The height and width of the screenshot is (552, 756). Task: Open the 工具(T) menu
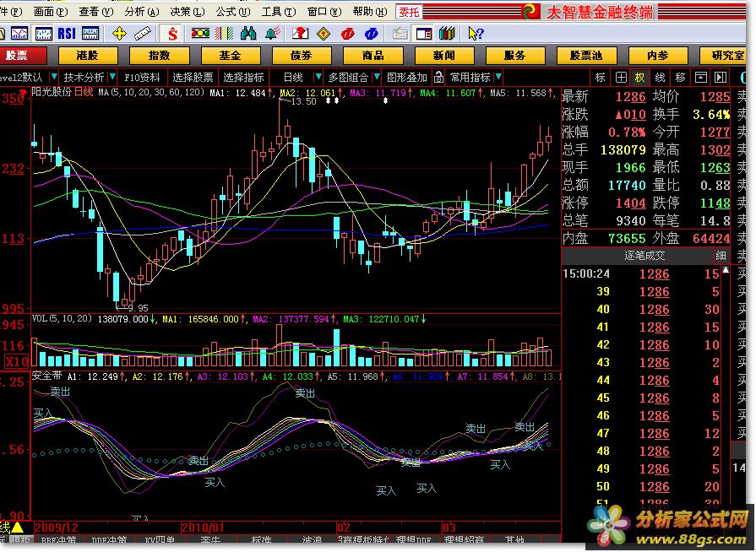278,12
